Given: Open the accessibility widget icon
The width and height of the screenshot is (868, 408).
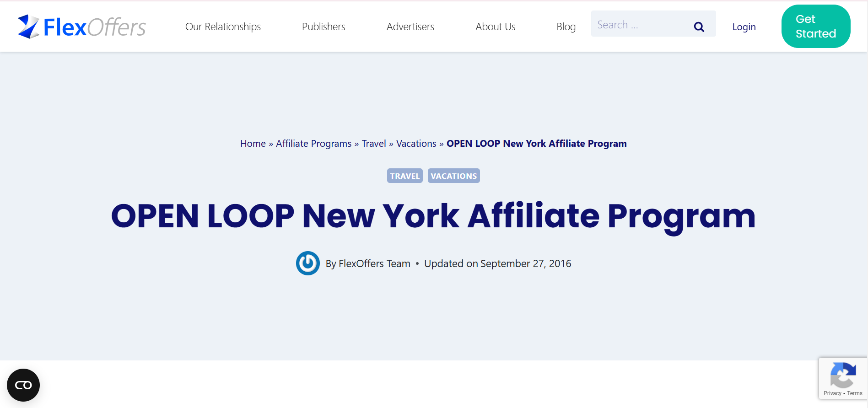Looking at the screenshot, I should point(23,385).
